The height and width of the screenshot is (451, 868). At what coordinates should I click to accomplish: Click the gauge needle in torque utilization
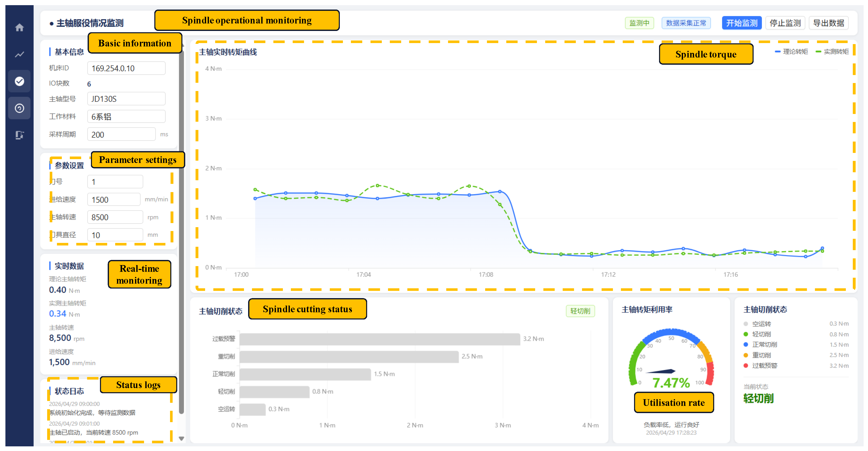point(661,371)
